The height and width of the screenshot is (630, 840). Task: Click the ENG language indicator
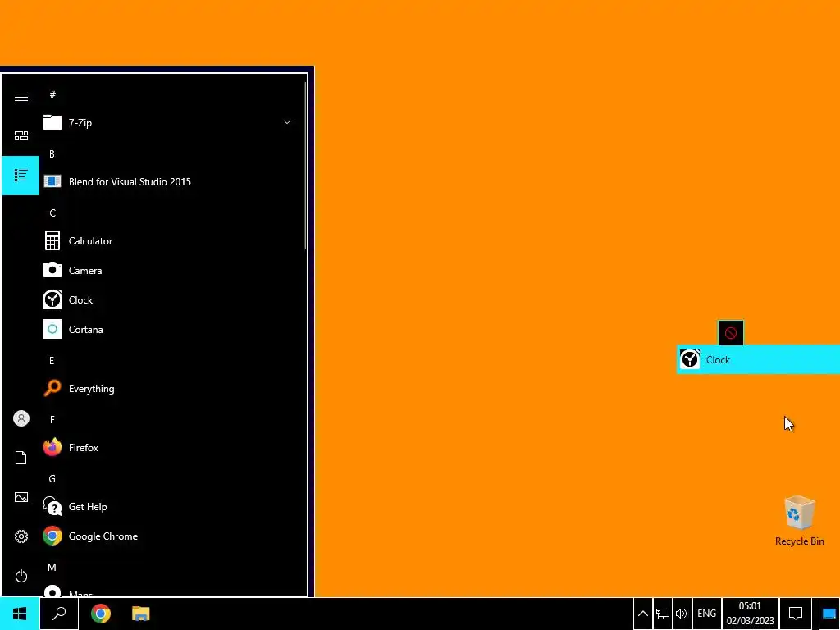pyautogui.click(x=706, y=614)
